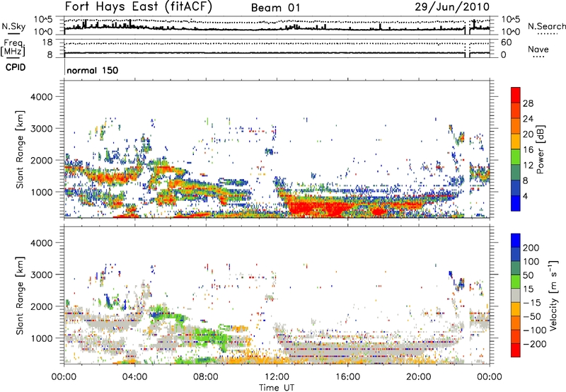Click the '-15' velocity colorbar value
The height and width of the screenshot is (392, 566).
pos(531,303)
